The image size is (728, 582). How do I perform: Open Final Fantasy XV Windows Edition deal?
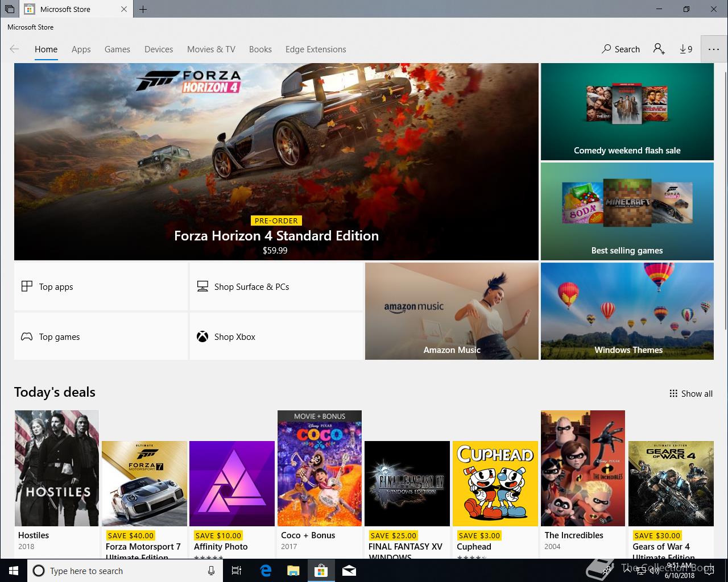(407, 500)
